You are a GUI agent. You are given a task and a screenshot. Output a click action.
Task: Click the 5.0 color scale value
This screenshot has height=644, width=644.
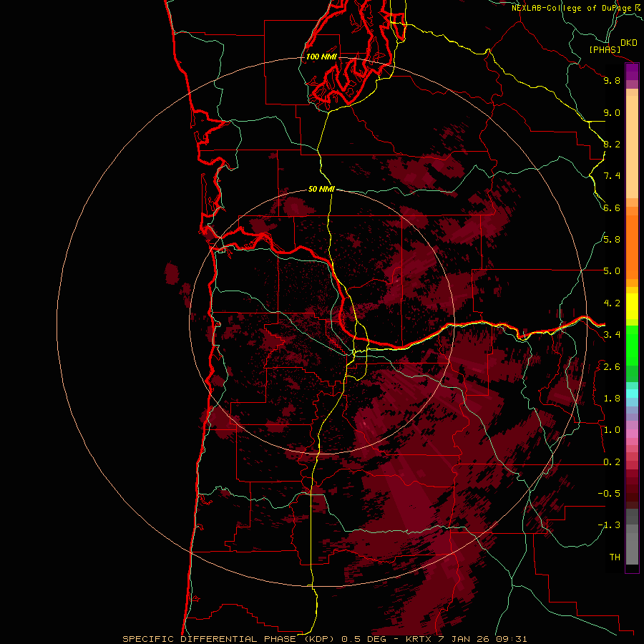click(612, 271)
